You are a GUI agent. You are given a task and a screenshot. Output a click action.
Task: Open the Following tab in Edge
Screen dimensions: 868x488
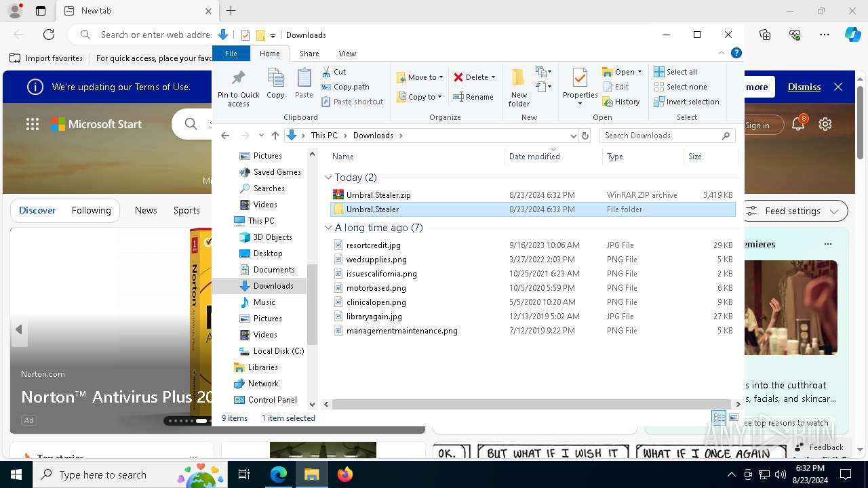(x=91, y=210)
